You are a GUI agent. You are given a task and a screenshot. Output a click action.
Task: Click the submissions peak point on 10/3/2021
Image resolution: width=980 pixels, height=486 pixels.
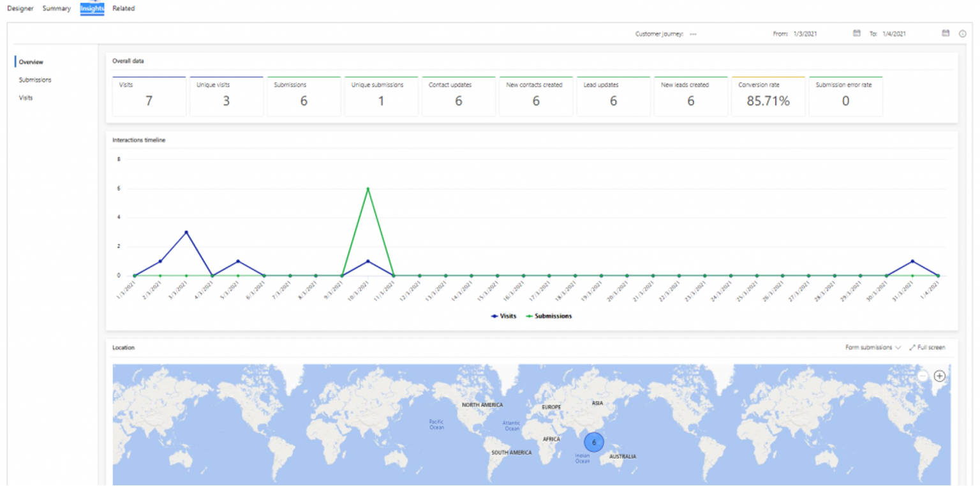[367, 189]
